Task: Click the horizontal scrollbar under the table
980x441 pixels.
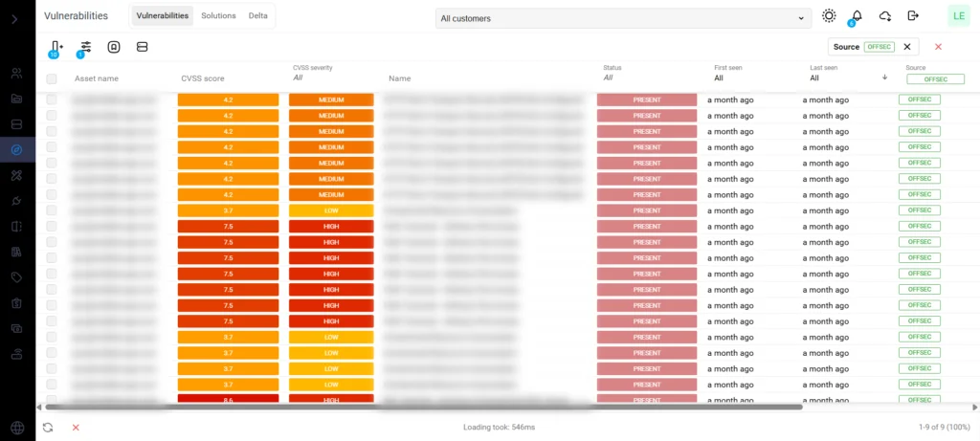Action: click(x=421, y=408)
